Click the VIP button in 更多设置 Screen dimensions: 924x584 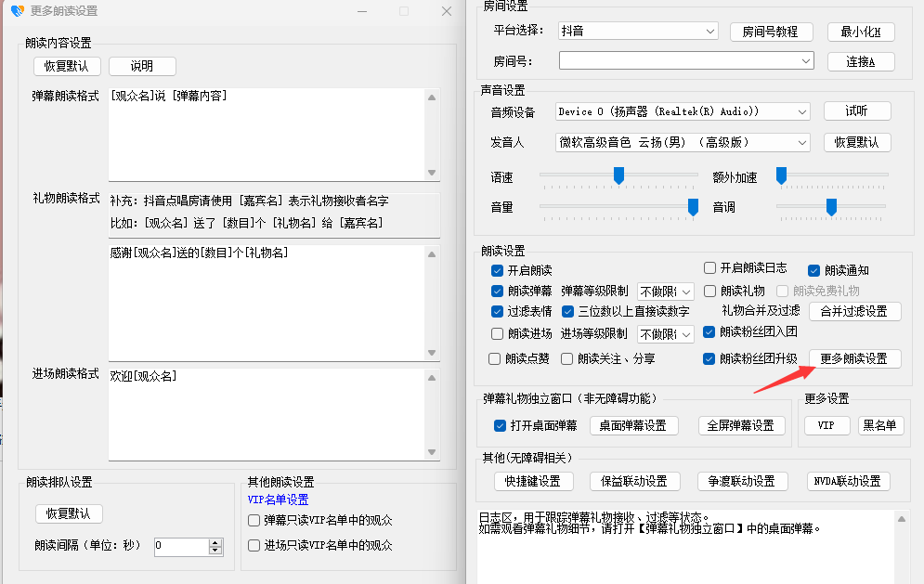click(826, 425)
